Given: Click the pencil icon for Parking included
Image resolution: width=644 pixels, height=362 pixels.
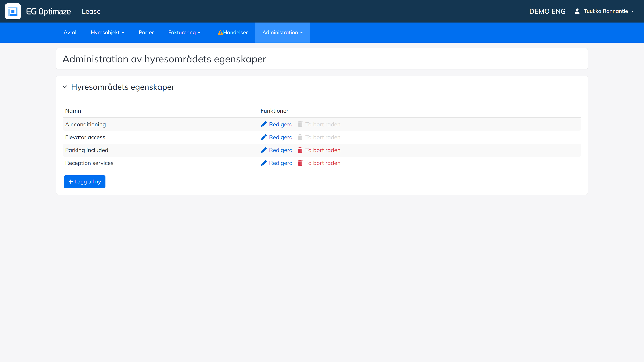Looking at the screenshot, I should pyautogui.click(x=264, y=150).
